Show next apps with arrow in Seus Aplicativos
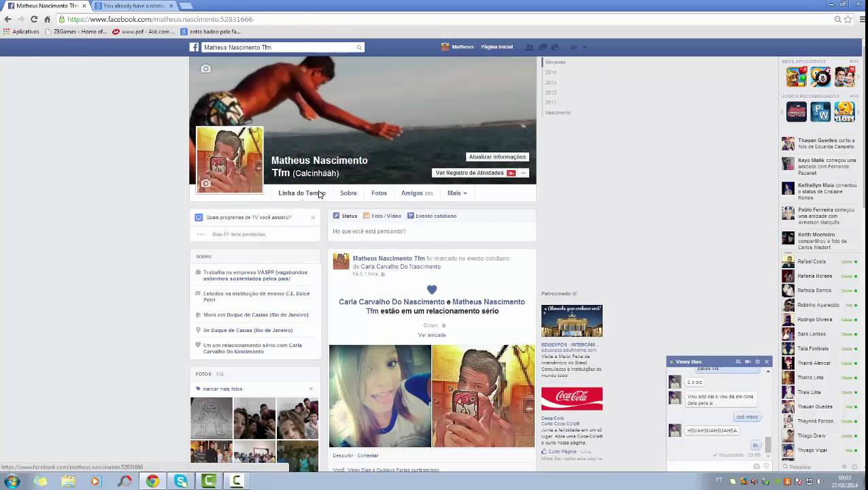Image resolution: width=868 pixels, height=490 pixels. click(859, 77)
